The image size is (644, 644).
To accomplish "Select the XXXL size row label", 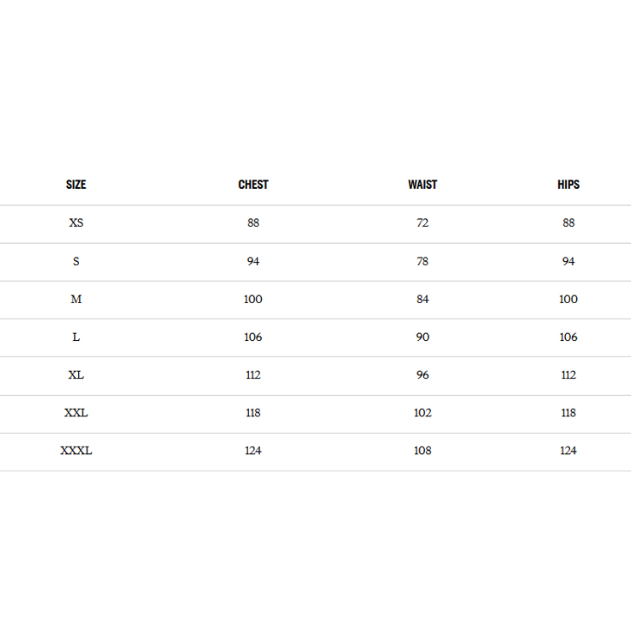I will click(x=76, y=451).
